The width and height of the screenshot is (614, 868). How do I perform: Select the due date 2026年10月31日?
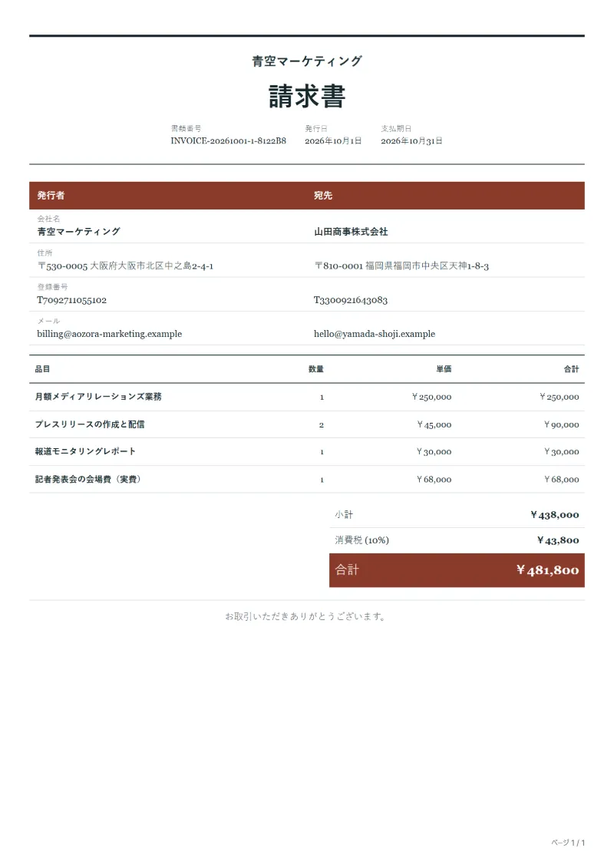[x=411, y=140]
